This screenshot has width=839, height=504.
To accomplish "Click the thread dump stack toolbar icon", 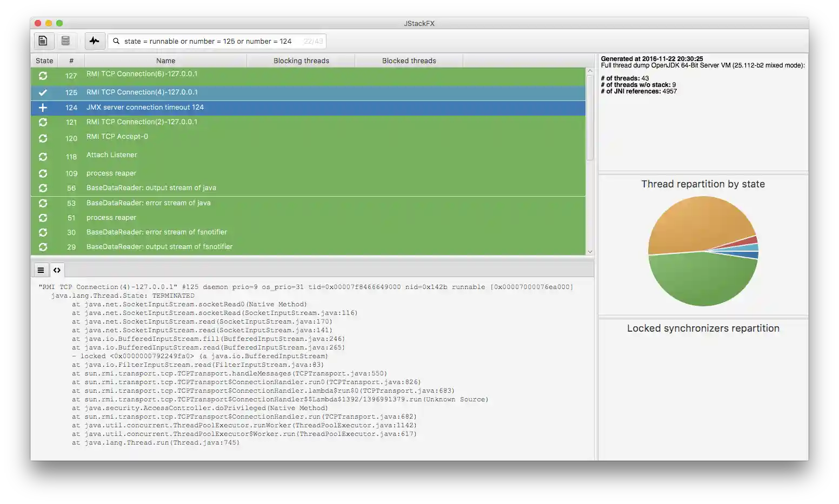I will (x=66, y=41).
